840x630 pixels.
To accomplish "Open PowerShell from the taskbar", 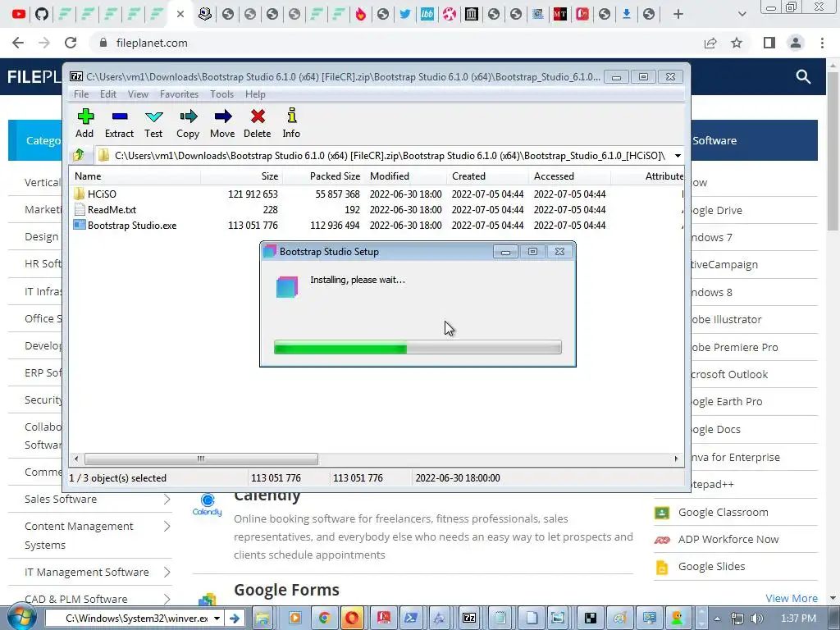I will coord(411,619).
